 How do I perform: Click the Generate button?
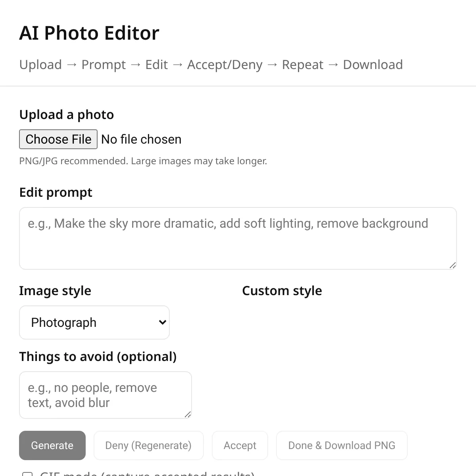tap(52, 445)
